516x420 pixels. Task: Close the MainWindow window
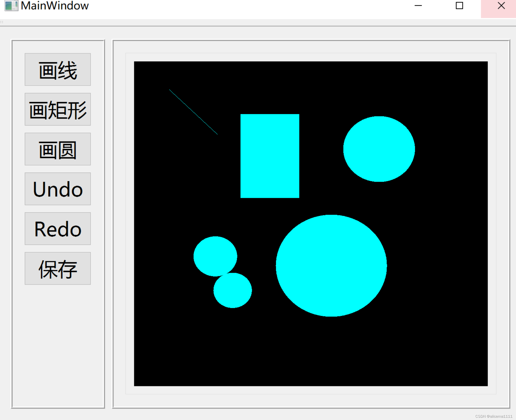[501, 6]
